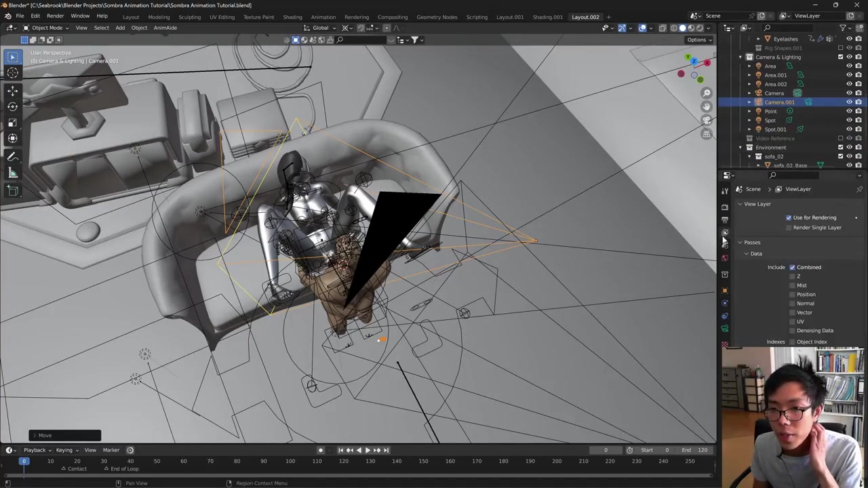Select the Annotate pencil tool
The image size is (868, 488).
coord(12,157)
